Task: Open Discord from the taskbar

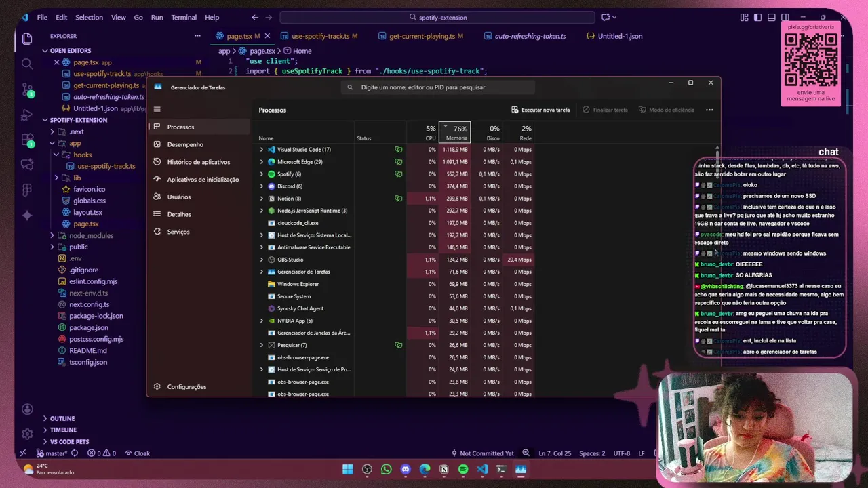Action: tap(406, 469)
